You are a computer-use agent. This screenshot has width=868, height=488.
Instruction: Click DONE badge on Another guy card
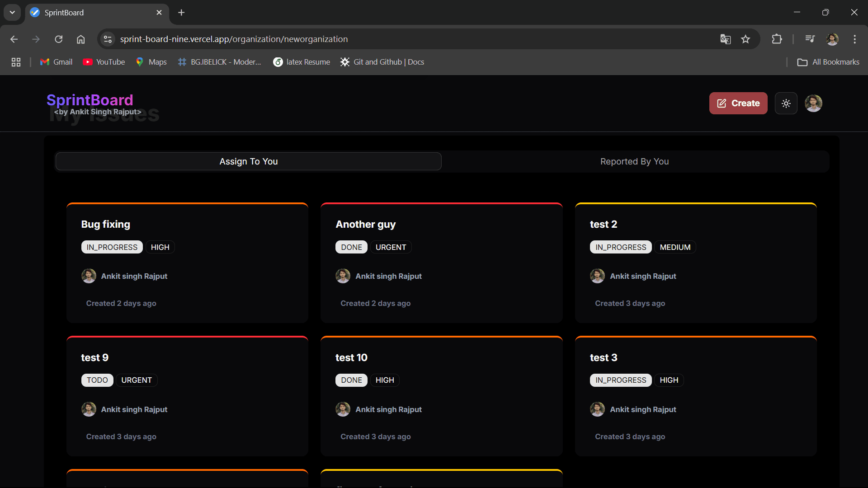351,247
